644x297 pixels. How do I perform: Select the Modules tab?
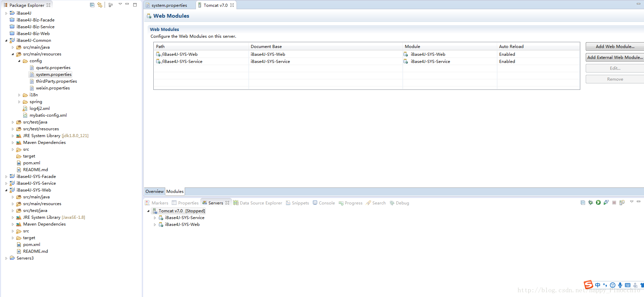point(175,192)
